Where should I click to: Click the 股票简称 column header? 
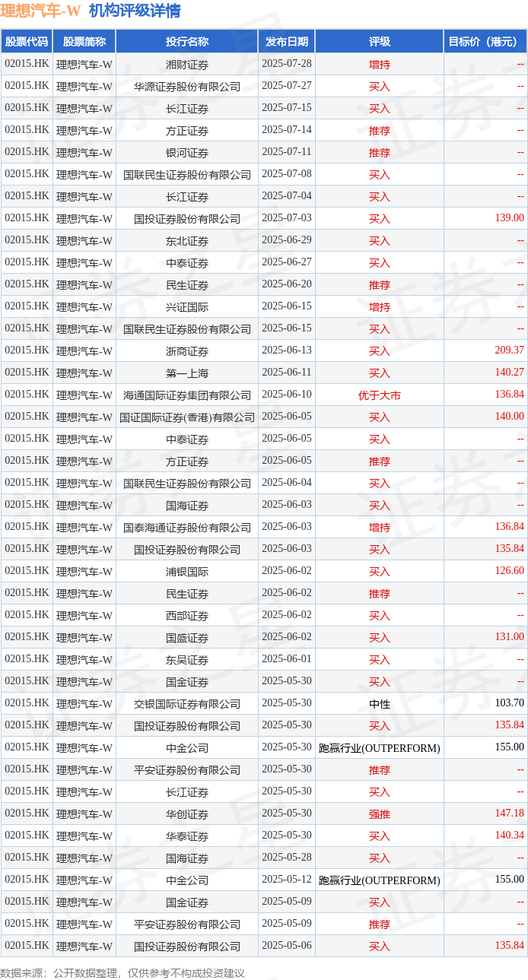pos(84,42)
